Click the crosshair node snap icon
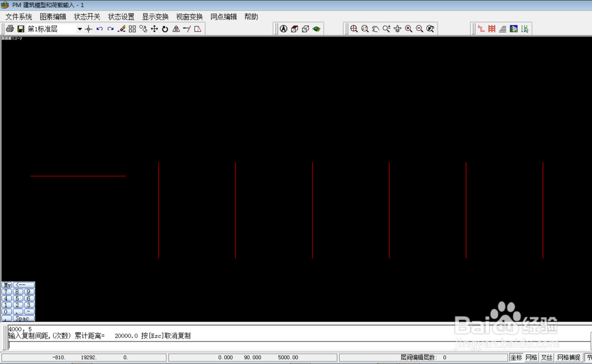The height and width of the screenshot is (364, 592). 89,28
